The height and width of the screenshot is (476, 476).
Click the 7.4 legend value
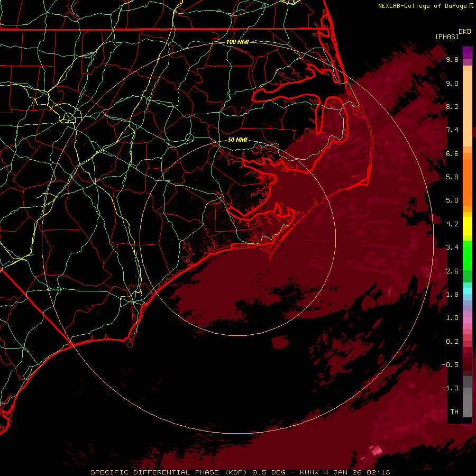[452, 130]
